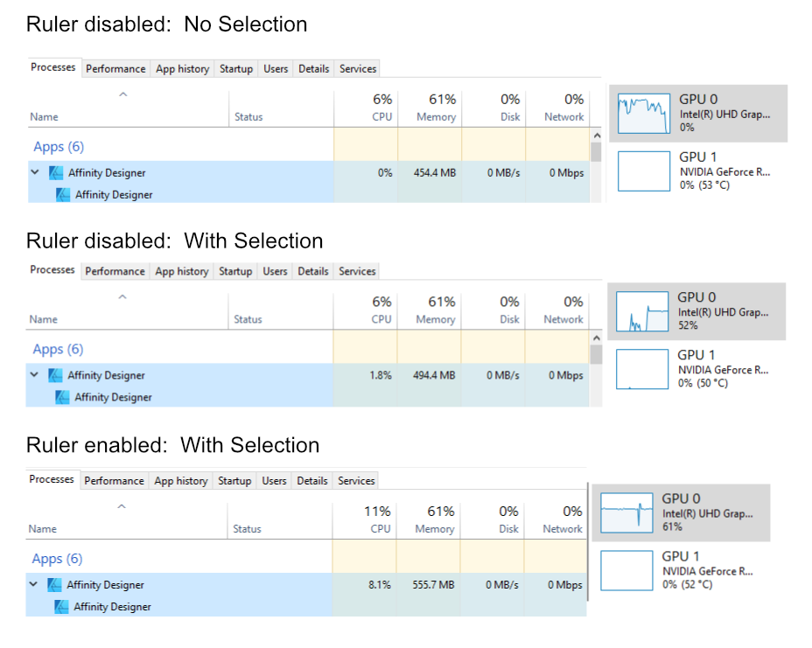This screenshot has width=812, height=648.
Task: Click the Memory column header in the topmost panel
Action: [x=436, y=107]
